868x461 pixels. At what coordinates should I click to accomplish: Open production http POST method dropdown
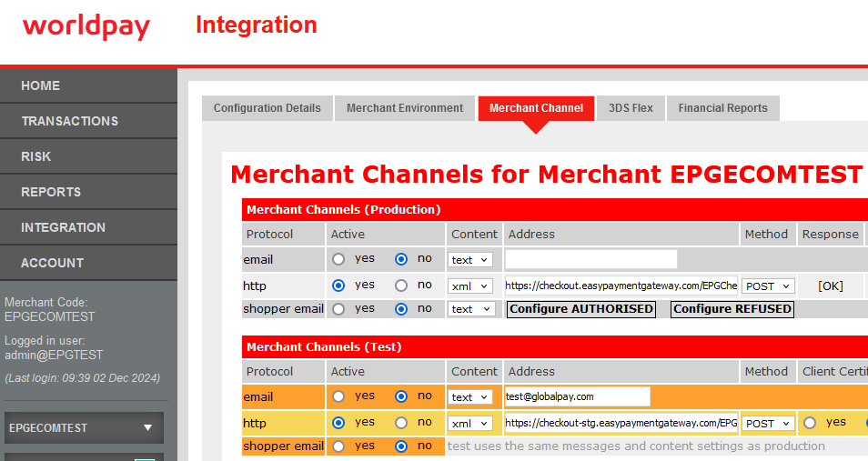pos(768,286)
